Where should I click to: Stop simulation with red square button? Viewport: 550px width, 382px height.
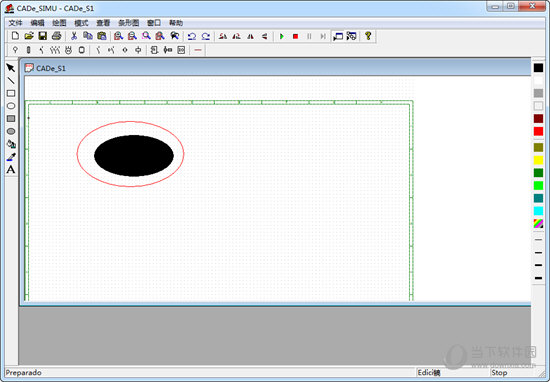295,36
